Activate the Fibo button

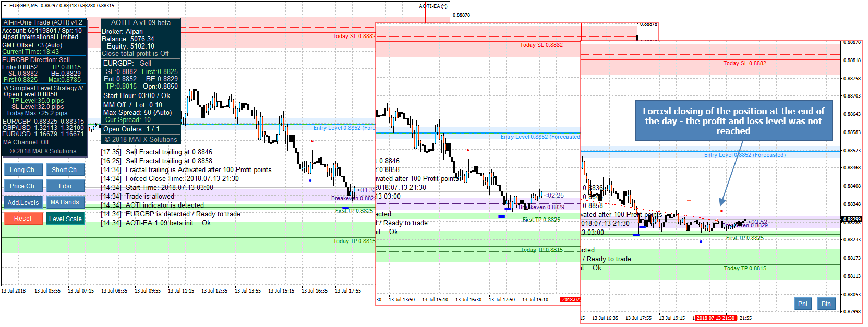tap(65, 186)
